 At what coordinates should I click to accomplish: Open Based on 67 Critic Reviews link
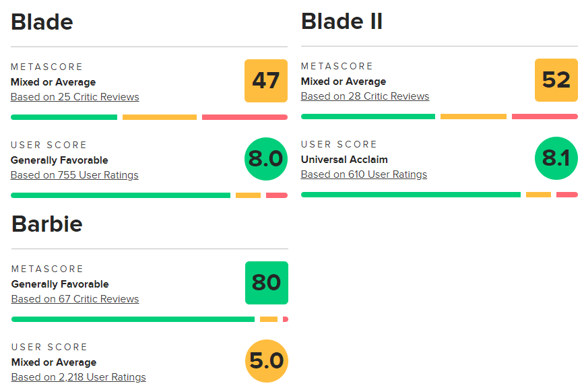[x=75, y=299]
